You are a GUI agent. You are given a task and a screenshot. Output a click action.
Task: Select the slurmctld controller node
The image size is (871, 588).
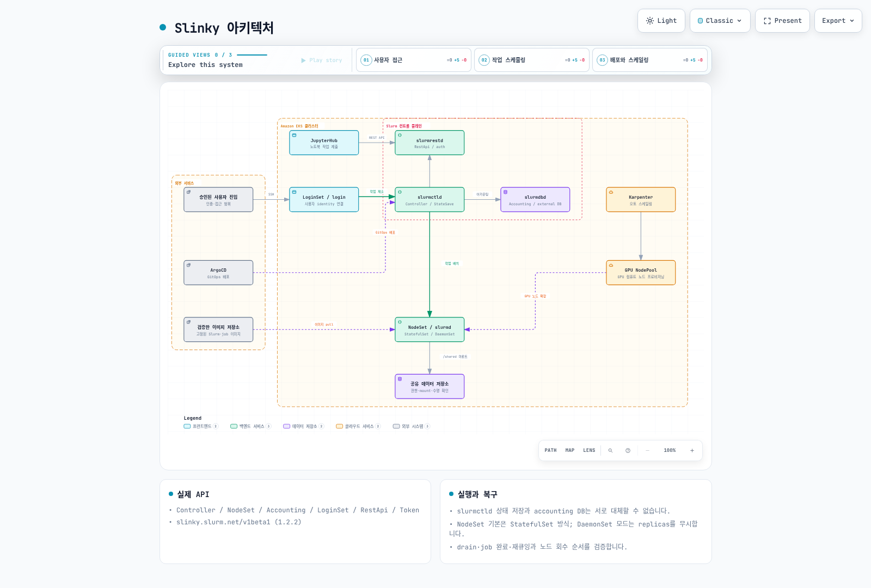pos(430,199)
